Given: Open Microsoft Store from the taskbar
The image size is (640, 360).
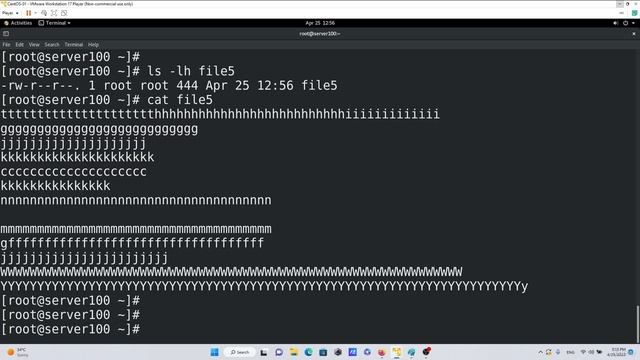Looking at the screenshot, I should (x=323, y=352).
